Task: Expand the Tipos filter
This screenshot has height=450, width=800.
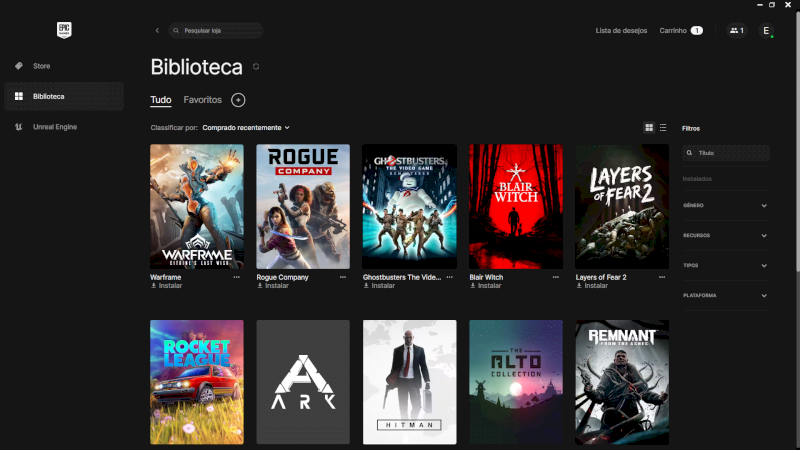Action: [x=725, y=266]
